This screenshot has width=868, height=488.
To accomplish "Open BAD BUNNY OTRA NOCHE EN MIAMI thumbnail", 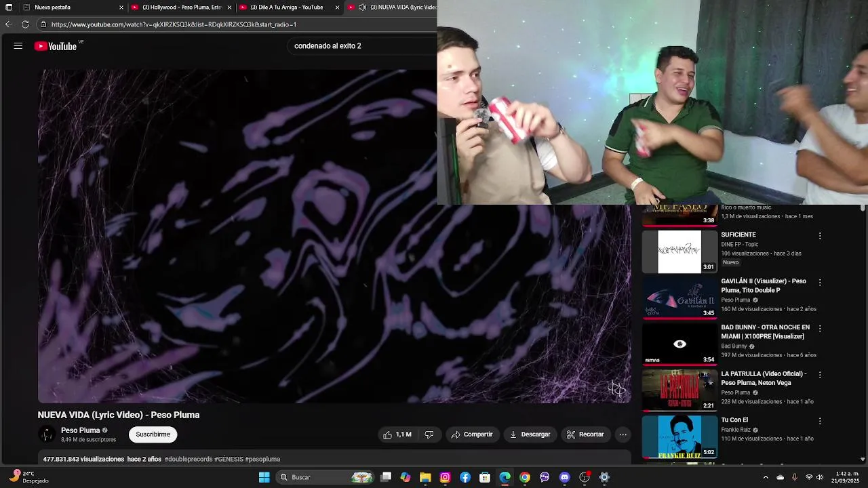I will coord(679,344).
